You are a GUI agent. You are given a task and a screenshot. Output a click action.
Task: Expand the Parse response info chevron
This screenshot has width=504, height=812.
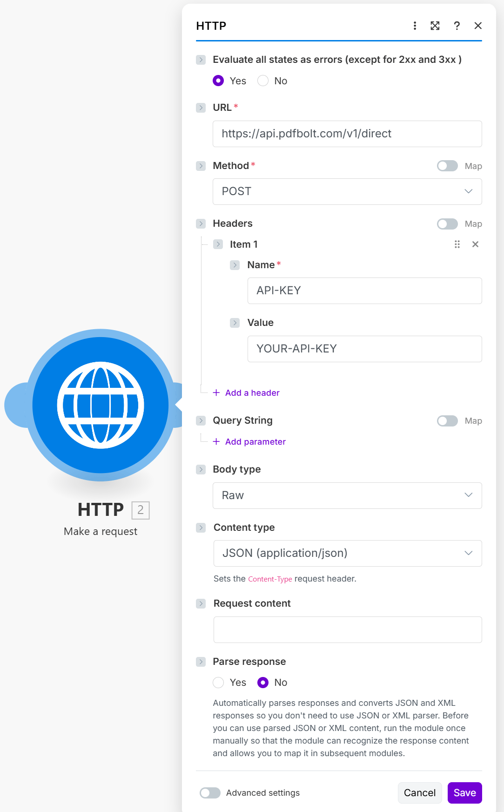click(201, 662)
